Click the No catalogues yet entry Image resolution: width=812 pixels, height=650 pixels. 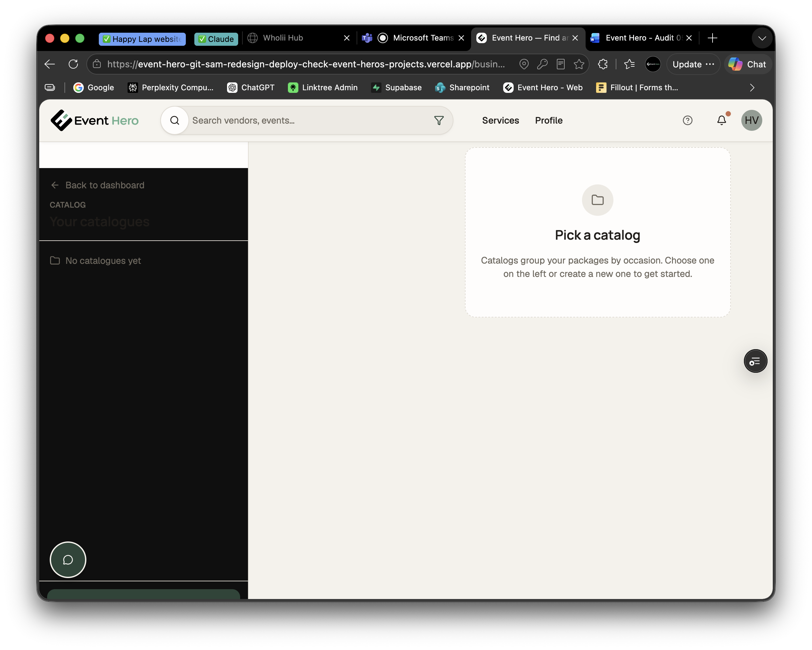pos(96,261)
